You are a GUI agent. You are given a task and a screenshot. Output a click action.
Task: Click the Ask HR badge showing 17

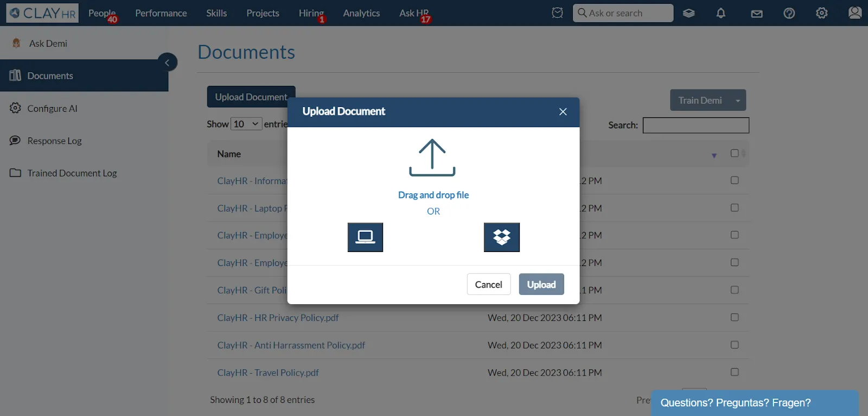pos(426,20)
